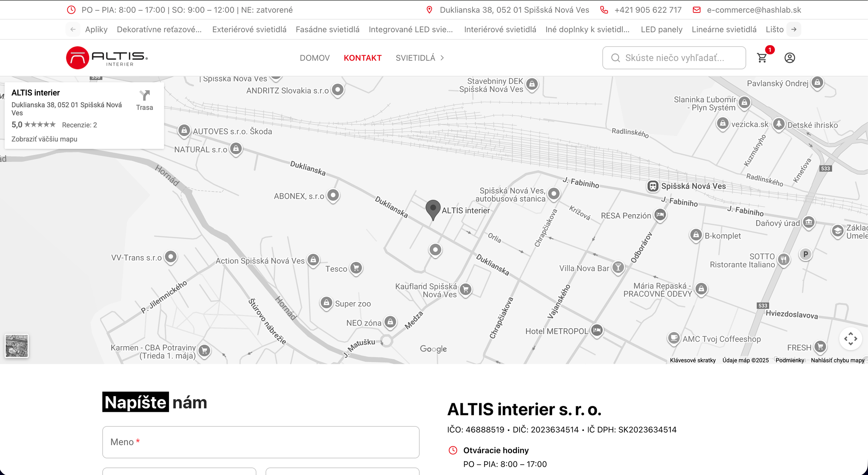Screen dimensions: 868x475
Task: Click the ABONEX, s.r.o marker
Action: (333, 196)
